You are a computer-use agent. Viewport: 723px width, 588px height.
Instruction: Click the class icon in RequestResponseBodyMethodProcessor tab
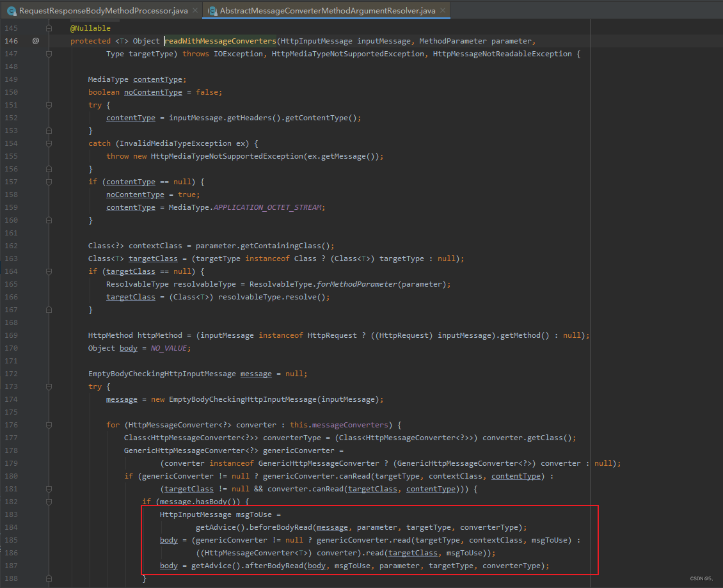coord(12,10)
